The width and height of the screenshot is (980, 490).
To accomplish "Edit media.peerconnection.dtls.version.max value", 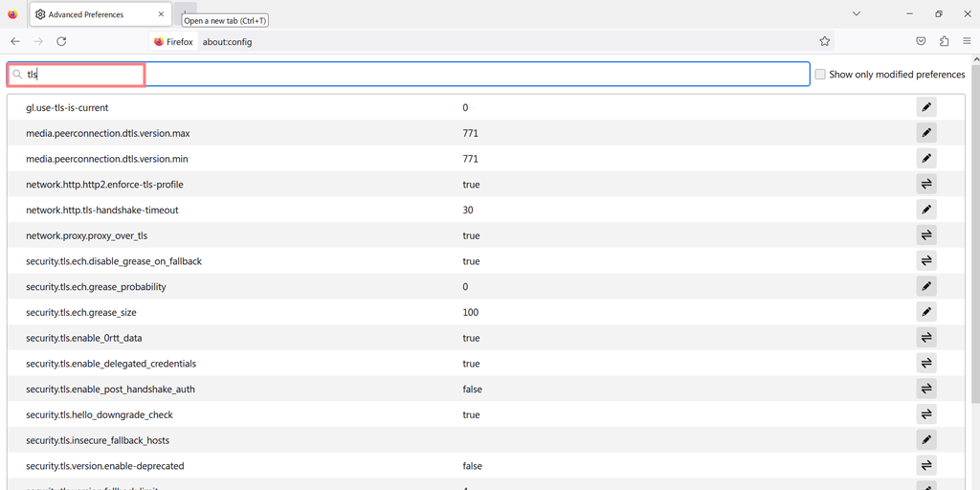I will pyautogui.click(x=925, y=133).
